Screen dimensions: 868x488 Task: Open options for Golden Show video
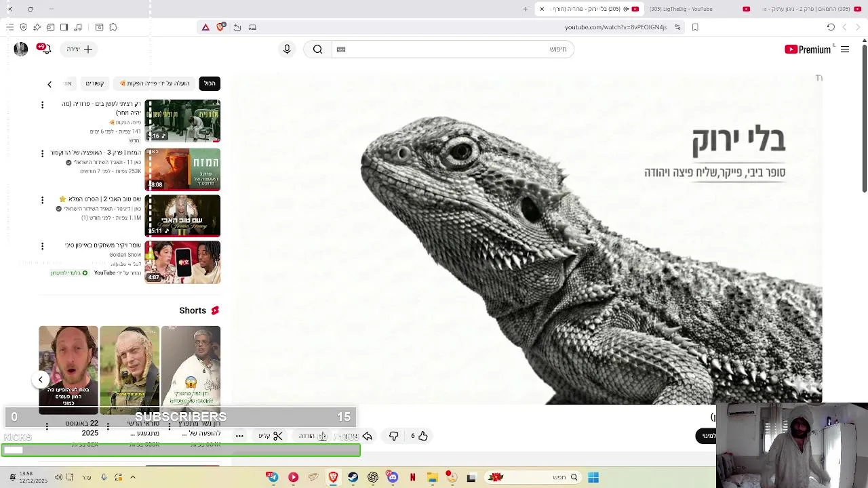point(42,246)
